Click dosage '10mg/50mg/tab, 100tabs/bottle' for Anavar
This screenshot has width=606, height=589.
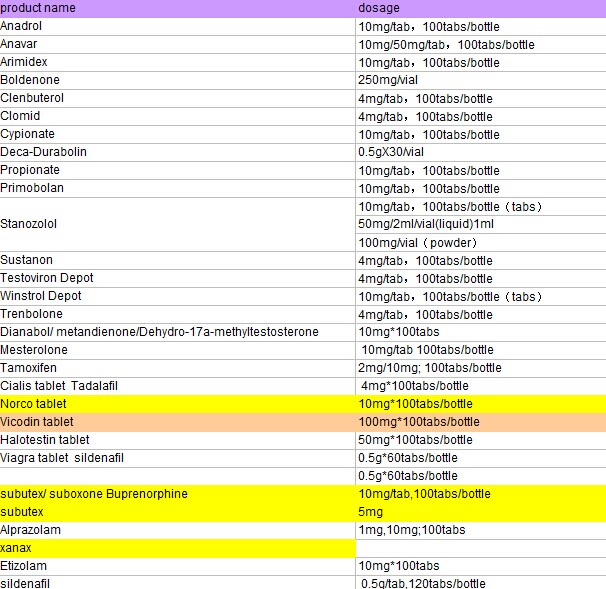point(481,44)
